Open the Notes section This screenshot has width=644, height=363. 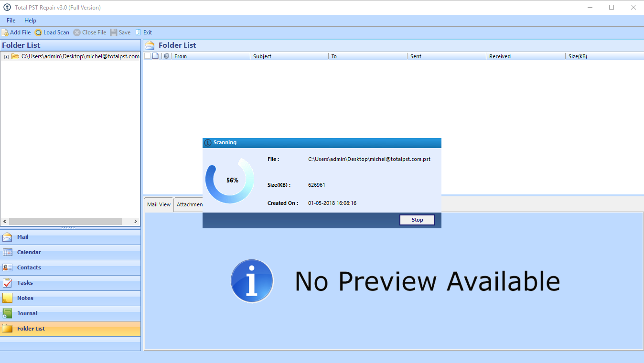click(x=25, y=298)
